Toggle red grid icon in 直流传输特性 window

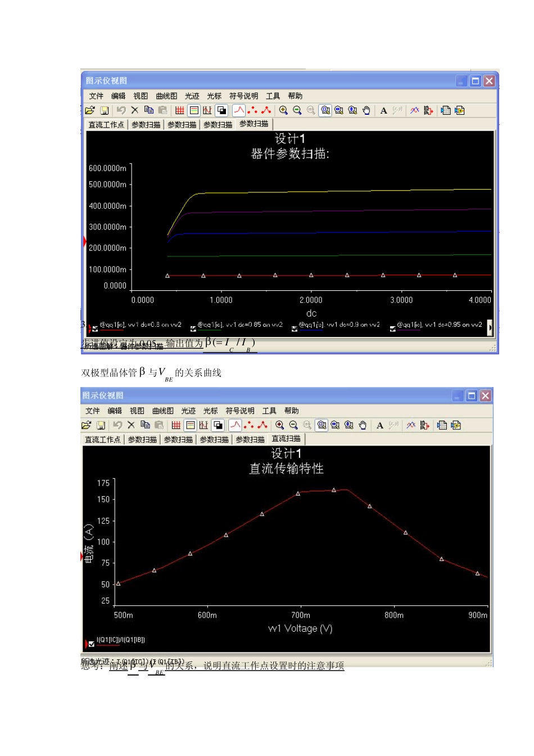177,425
